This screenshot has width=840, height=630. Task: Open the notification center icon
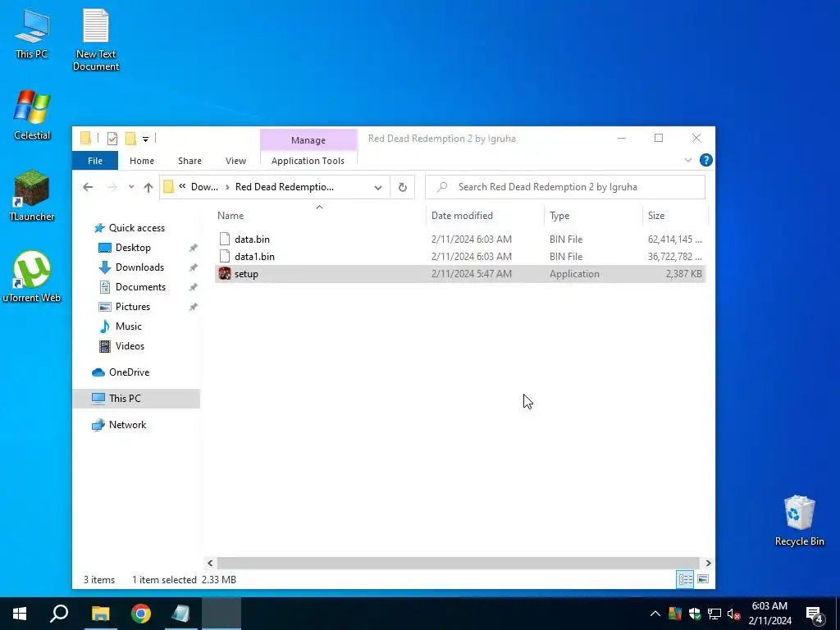815,614
